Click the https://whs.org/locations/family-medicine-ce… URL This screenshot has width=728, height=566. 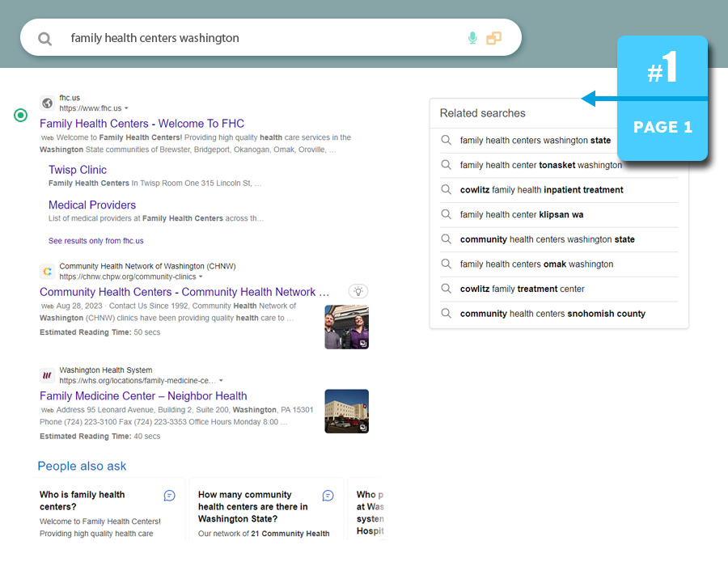(138, 380)
